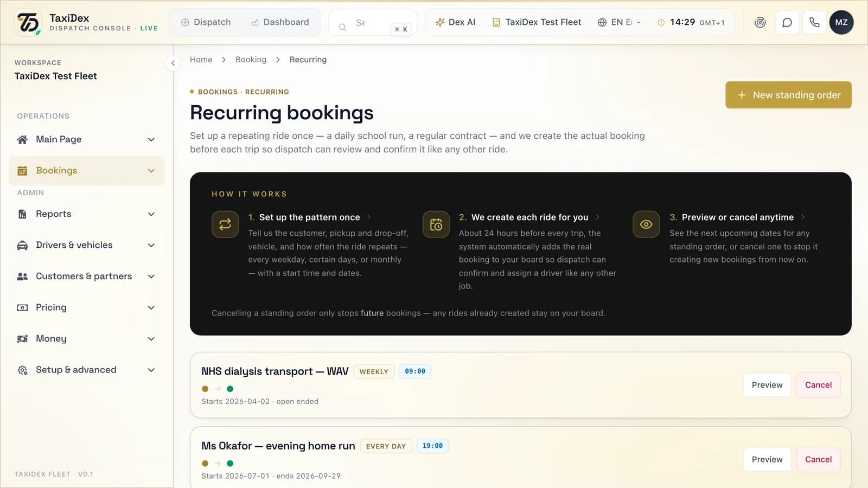Click the WEEKLY badge
Screen dimensions: 868x488
[x=374, y=372]
